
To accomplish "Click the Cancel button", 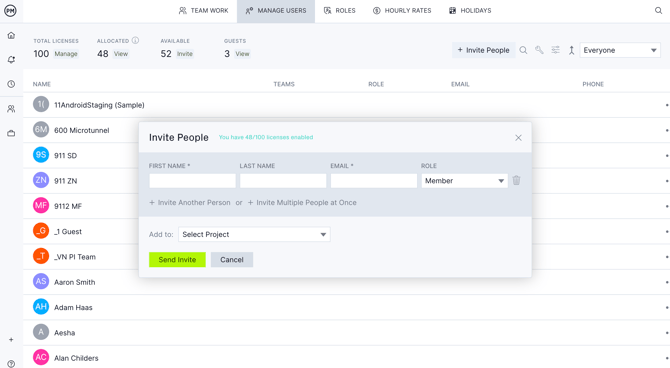I will point(232,259).
